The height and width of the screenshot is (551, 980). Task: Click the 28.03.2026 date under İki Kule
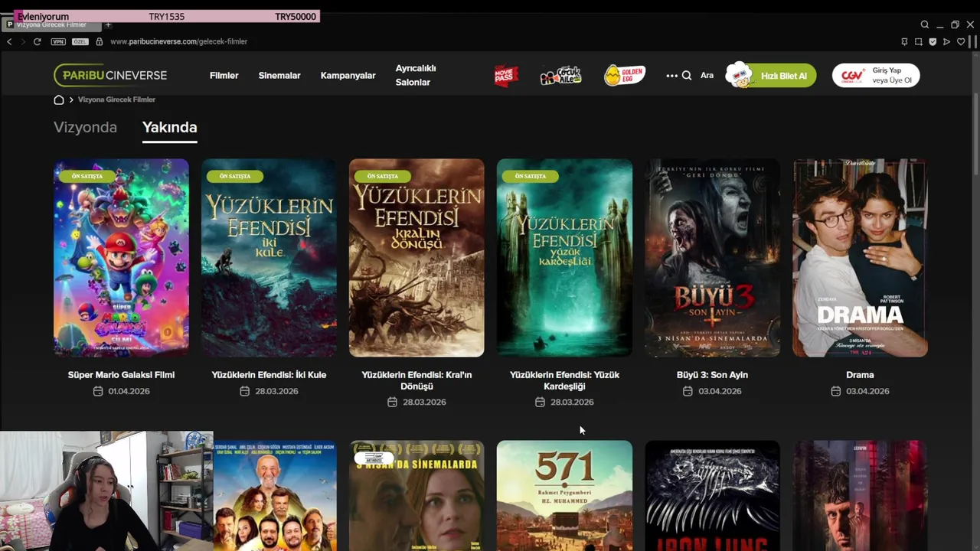[x=276, y=391]
